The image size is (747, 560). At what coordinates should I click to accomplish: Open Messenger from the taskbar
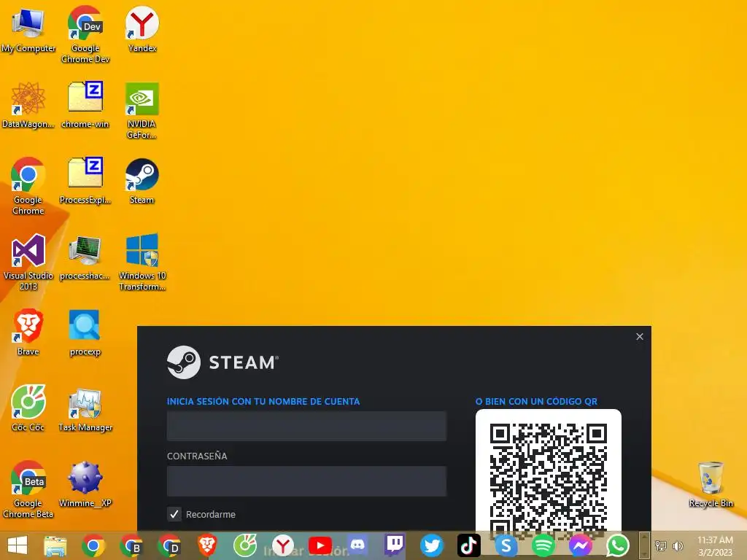pyautogui.click(x=580, y=545)
